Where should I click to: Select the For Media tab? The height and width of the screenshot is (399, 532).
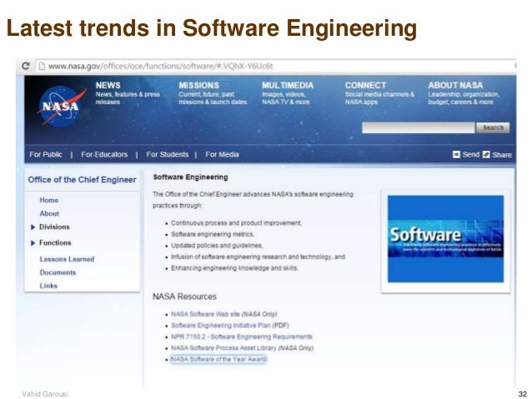pyautogui.click(x=222, y=155)
